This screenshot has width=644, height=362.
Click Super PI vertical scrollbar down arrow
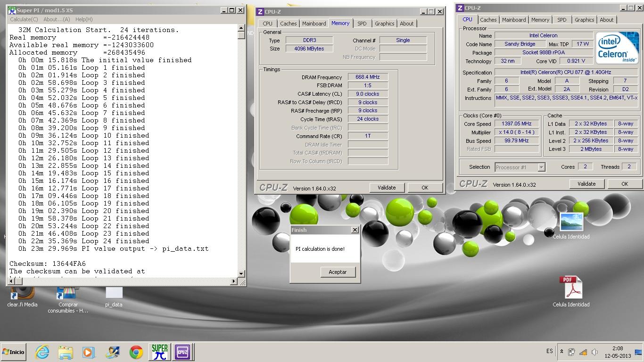(241, 273)
